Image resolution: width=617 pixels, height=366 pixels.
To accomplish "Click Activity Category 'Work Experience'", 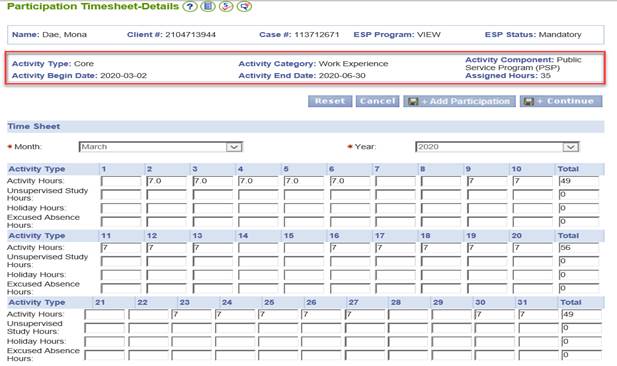I will coord(353,64).
